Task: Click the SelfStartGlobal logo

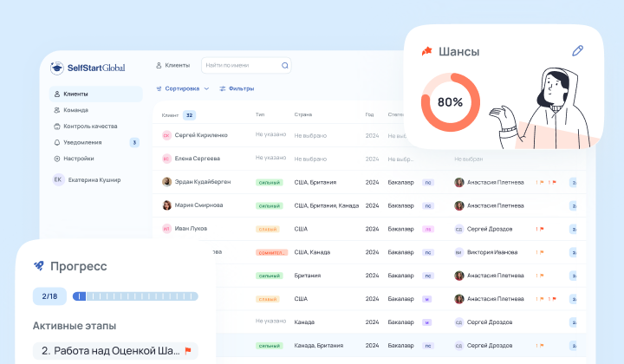Action: pos(88,68)
